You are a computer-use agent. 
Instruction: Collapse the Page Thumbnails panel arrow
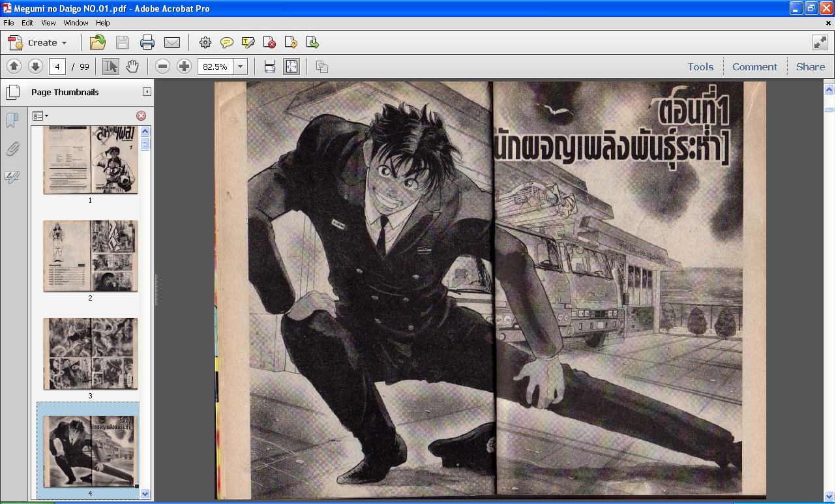(x=147, y=92)
